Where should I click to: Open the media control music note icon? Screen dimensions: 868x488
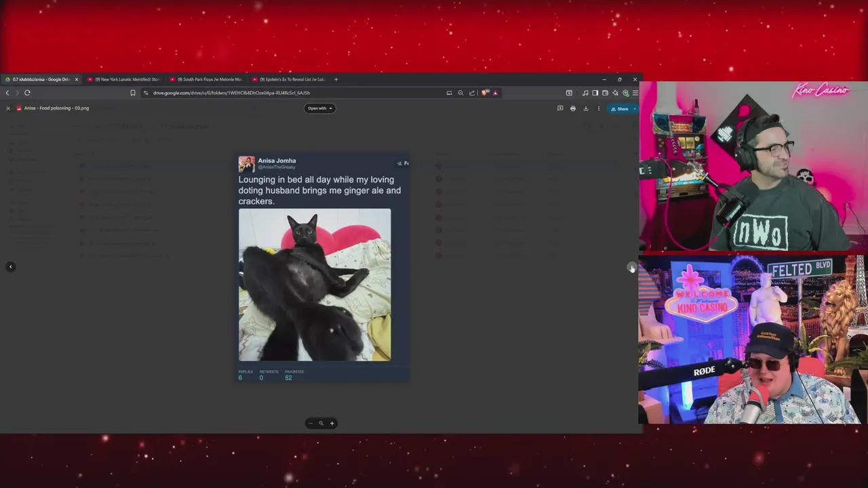pyautogui.click(x=585, y=93)
